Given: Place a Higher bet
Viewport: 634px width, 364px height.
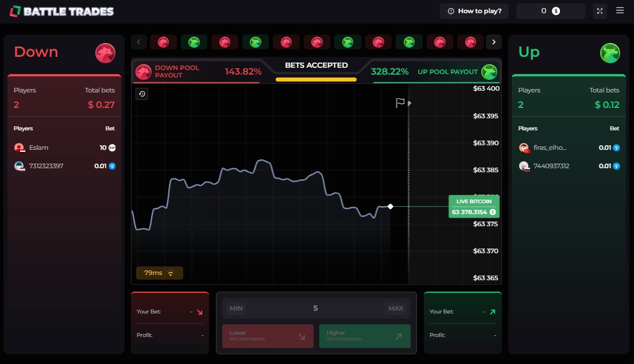Looking at the screenshot, I should [365, 336].
